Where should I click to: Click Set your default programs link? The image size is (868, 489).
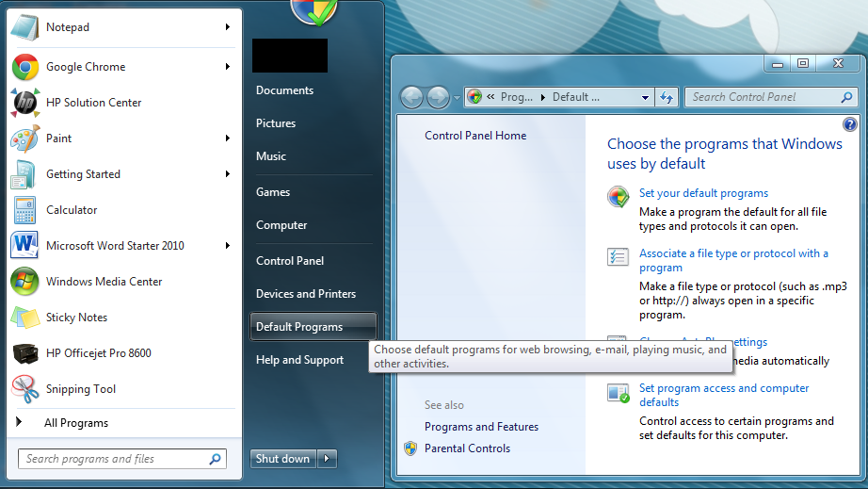pyautogui.click(x=703, y=193)
